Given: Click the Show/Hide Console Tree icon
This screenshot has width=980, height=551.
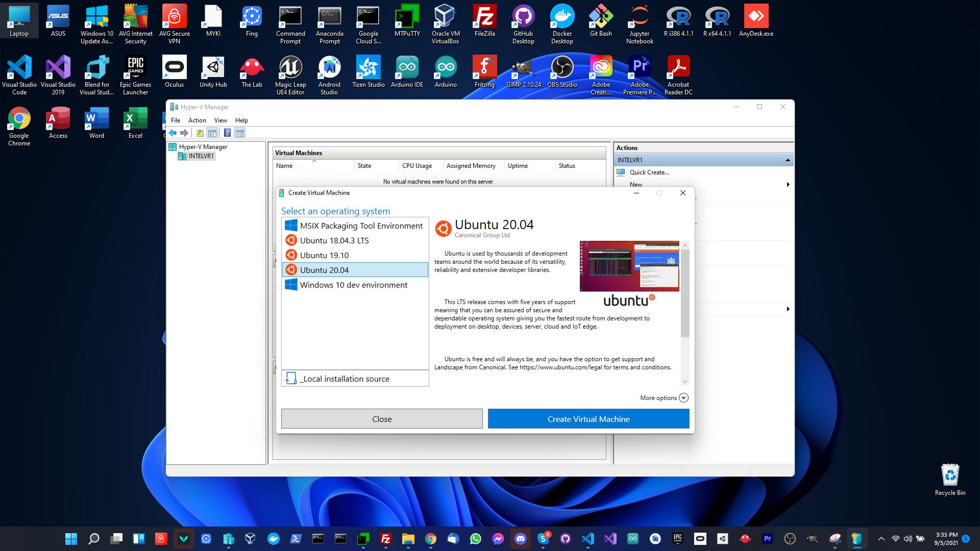Looking at the screenshot, I should pos(212,133).
